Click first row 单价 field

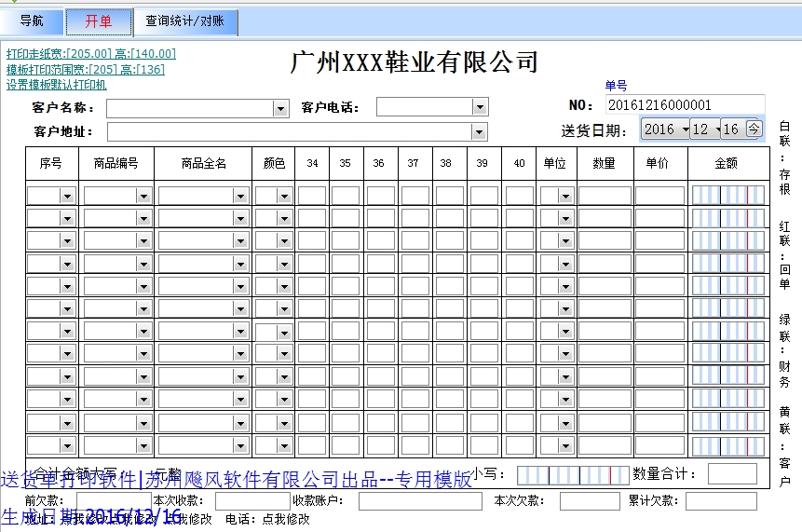coord(660,196)
